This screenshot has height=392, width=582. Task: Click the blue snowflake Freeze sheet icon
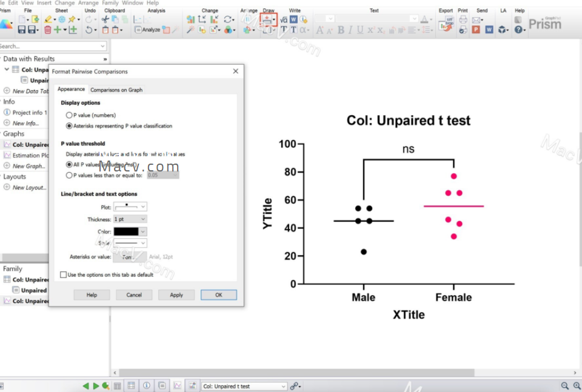(x=62, y=19)
